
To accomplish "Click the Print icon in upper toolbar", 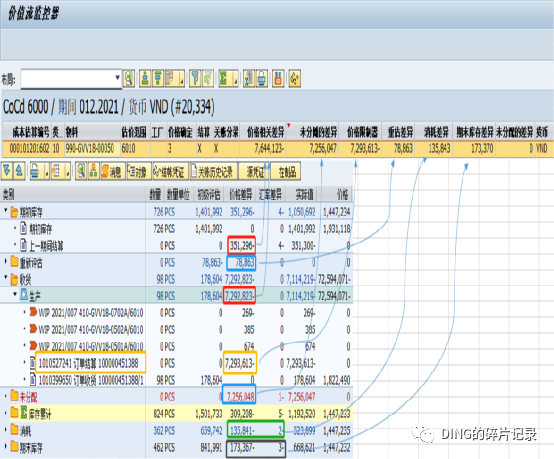I will point(262,78).
